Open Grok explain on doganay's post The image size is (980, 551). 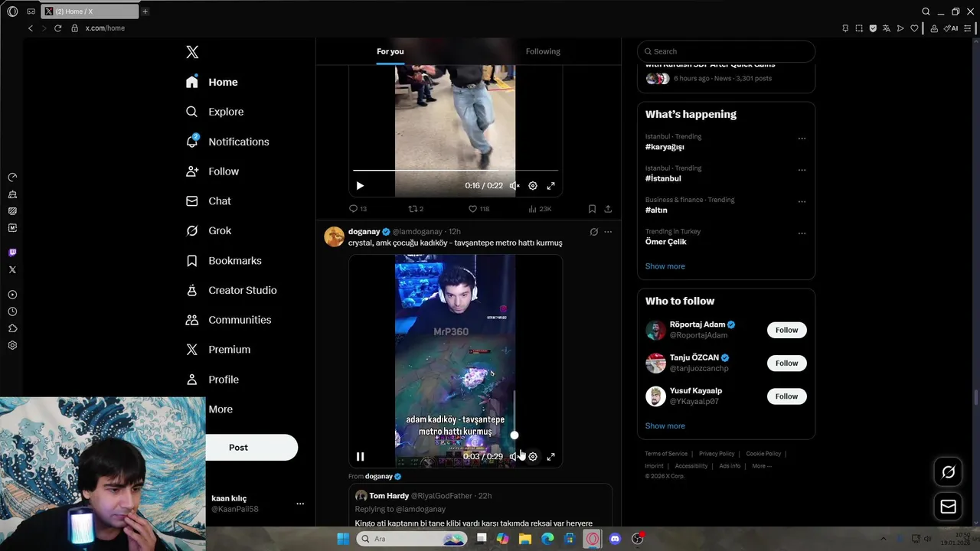[593, 231]
